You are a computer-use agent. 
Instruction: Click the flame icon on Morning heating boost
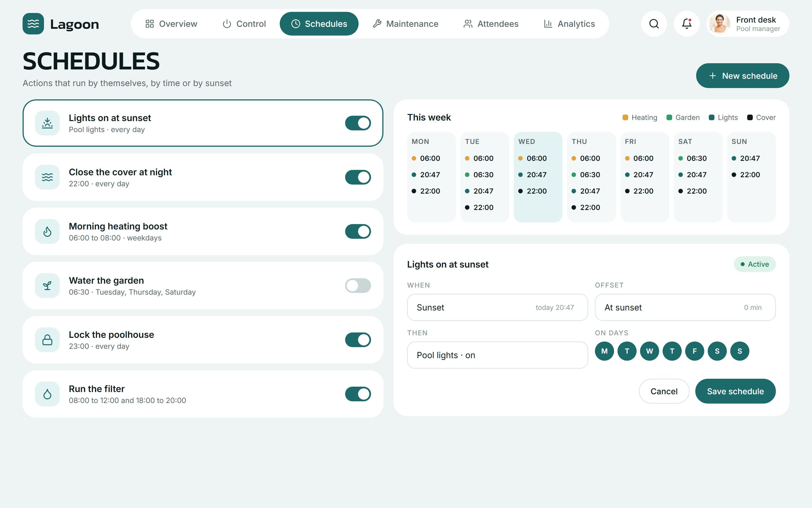[x=47, y=231]
